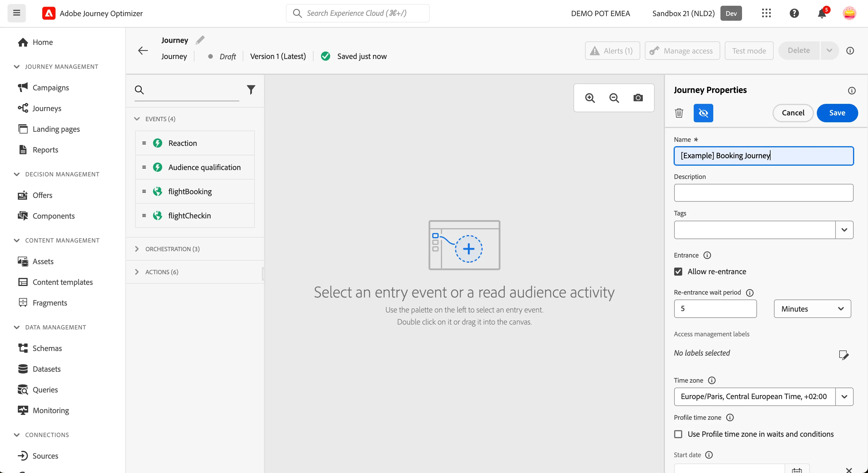This screenshot has height=473, width=868.
Task: Uncheck Allow re-entrance
Action: (x=678, y=271)
